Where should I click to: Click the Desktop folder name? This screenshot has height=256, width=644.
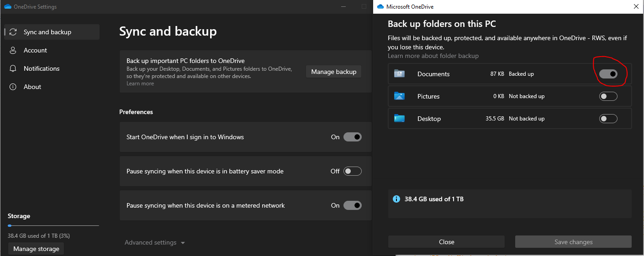pos(429,119)
